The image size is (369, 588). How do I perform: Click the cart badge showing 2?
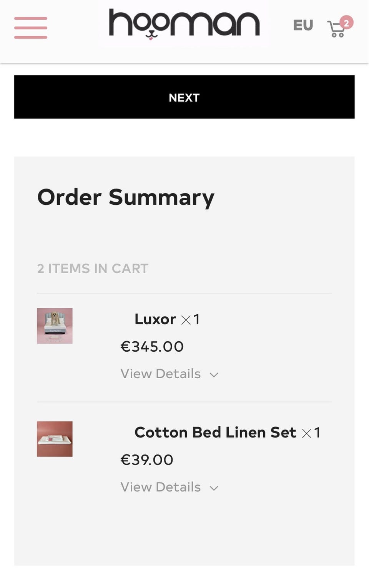click(346, 23)
